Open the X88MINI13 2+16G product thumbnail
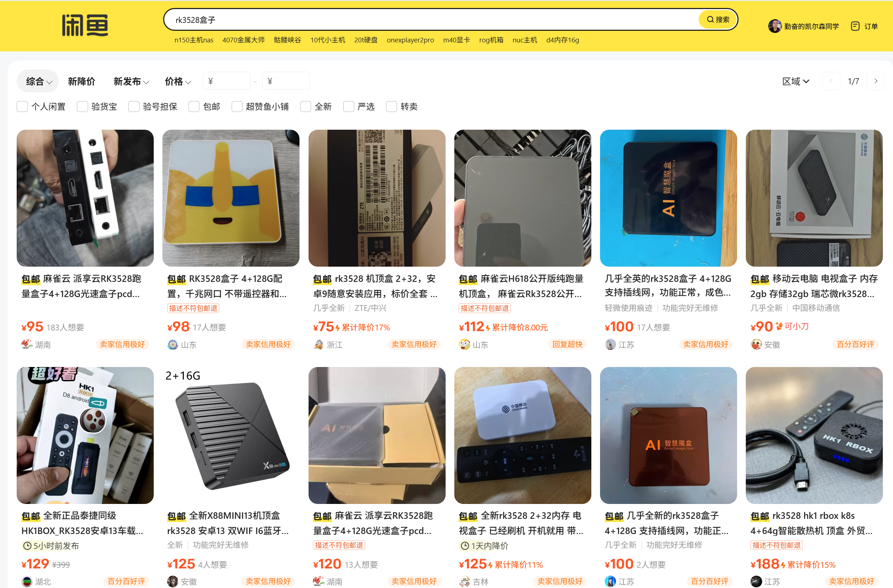 [x=231, y=435]
